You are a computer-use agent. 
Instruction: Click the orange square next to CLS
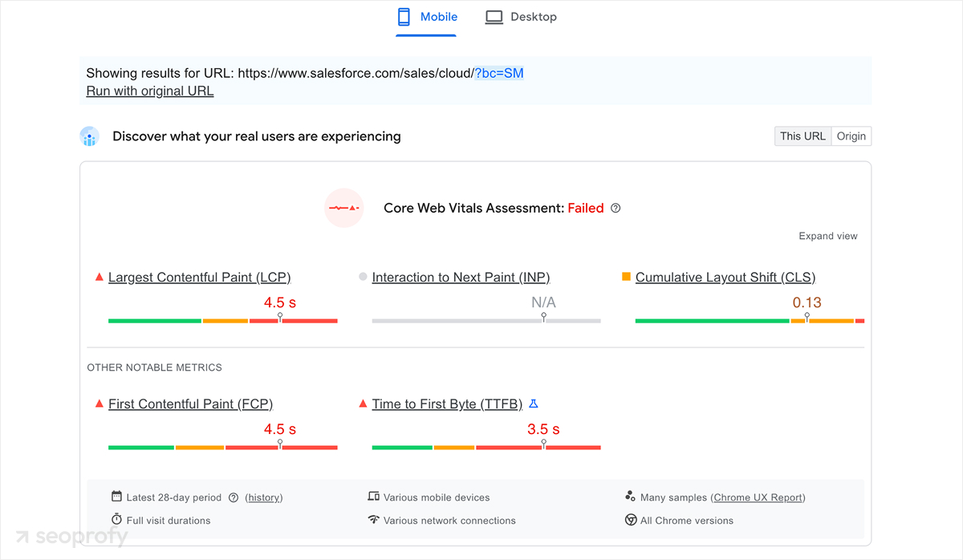tap(627, 277)
